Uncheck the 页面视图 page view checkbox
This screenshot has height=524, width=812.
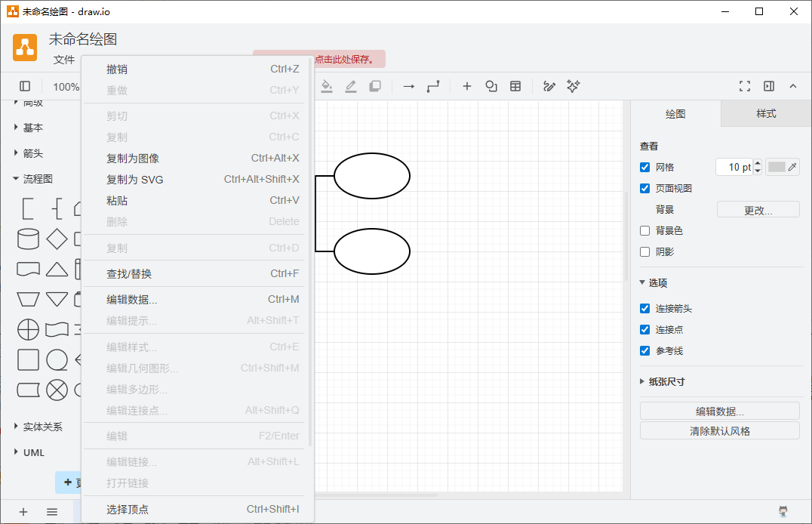[644, 188]
